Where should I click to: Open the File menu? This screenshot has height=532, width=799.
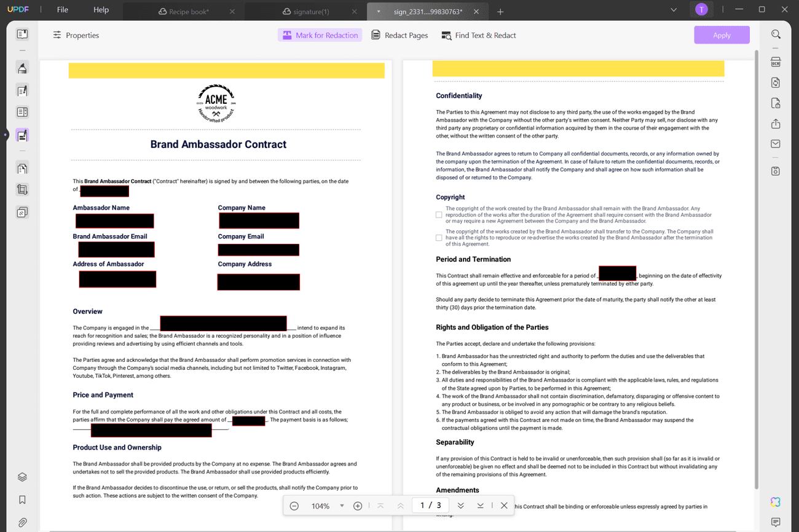[x=63, y=9]
